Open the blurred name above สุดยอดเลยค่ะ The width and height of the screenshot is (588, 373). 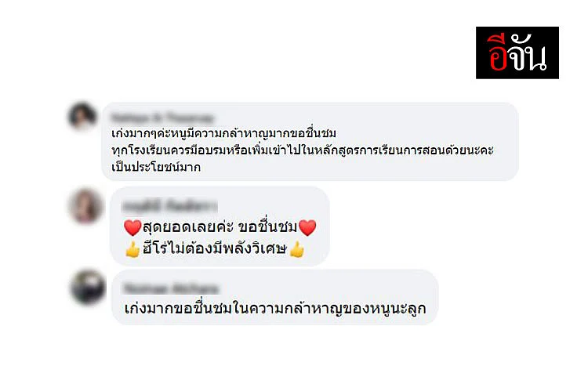(x=170, y=206)
